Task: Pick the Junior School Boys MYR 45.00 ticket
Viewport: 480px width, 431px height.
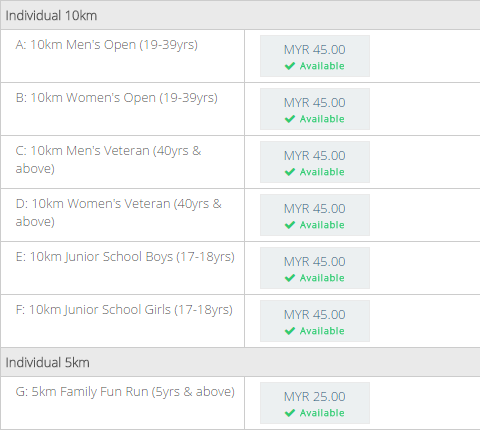Action: click(315, 268)
